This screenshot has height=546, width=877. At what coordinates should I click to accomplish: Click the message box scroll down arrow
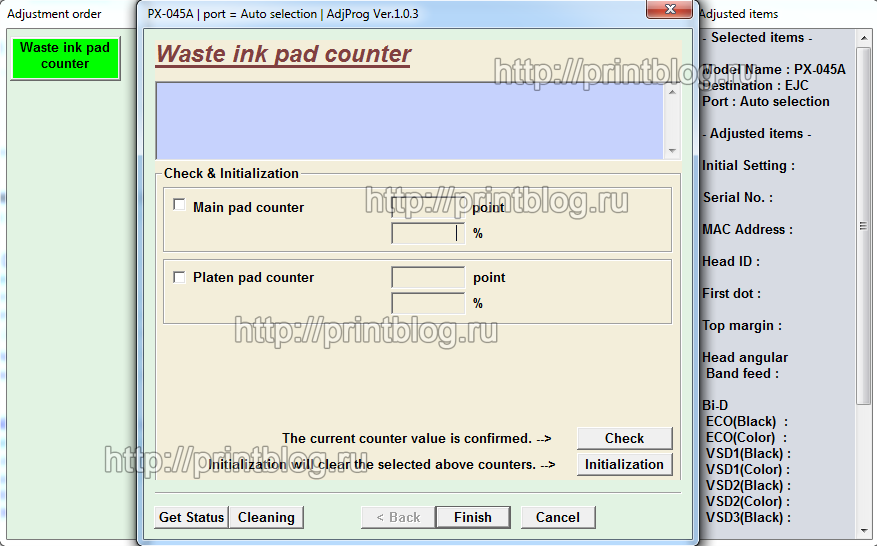tap(672, 151)
